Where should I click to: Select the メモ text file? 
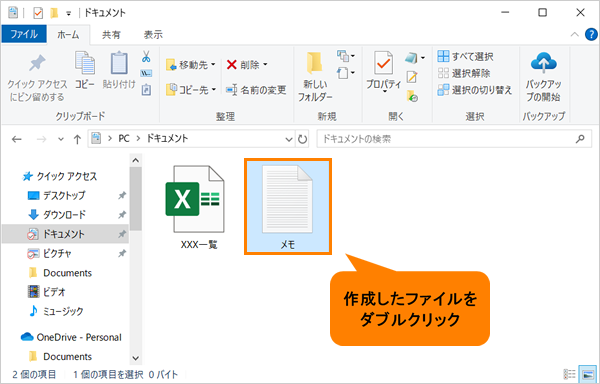288,207
